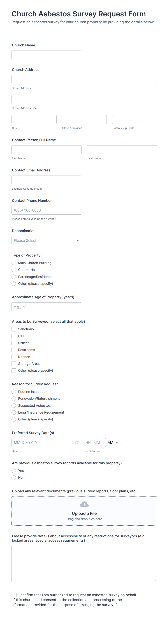Click the accessibility details text area
167x644 pixels.
coord(84,563)
